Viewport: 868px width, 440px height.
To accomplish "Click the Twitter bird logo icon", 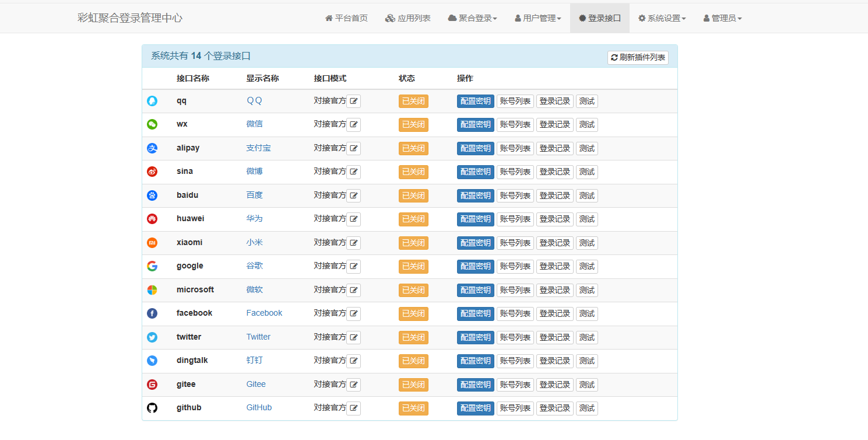I will (152, 337).
